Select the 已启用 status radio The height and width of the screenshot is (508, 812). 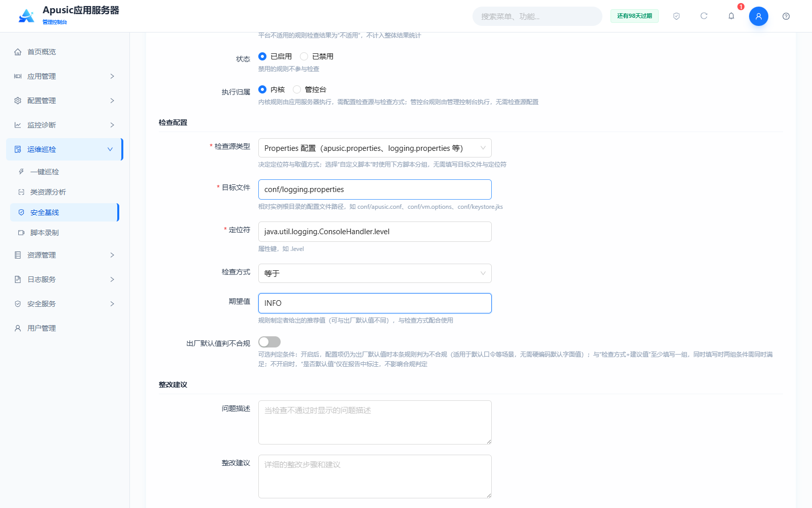click(262, 56)
